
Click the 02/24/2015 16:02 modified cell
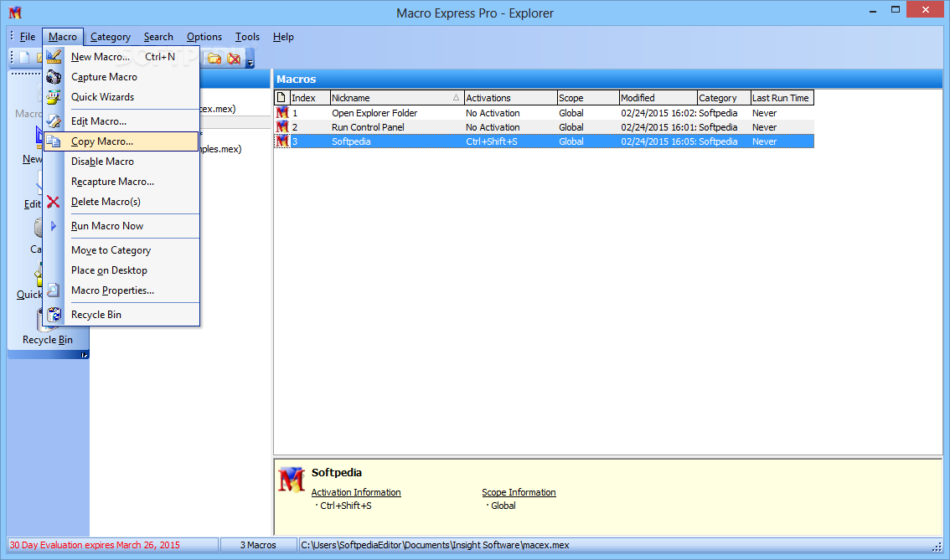[658, 113]
